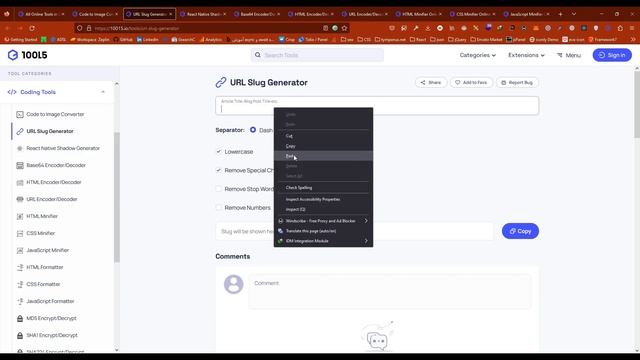Open the CSS Minifier sidebar icon
Image resolution: width=640 pixels, height=360 pixels.
tap(20, 233)
